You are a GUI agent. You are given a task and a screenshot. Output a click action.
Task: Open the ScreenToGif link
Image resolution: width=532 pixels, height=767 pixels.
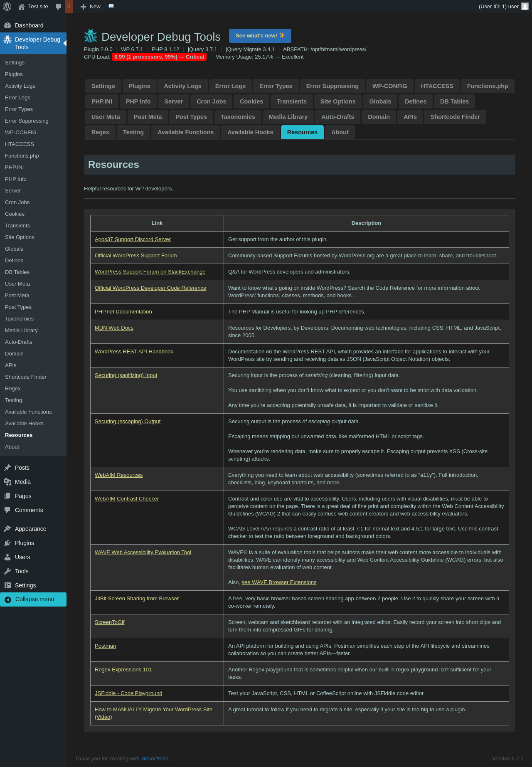point(110,622)
